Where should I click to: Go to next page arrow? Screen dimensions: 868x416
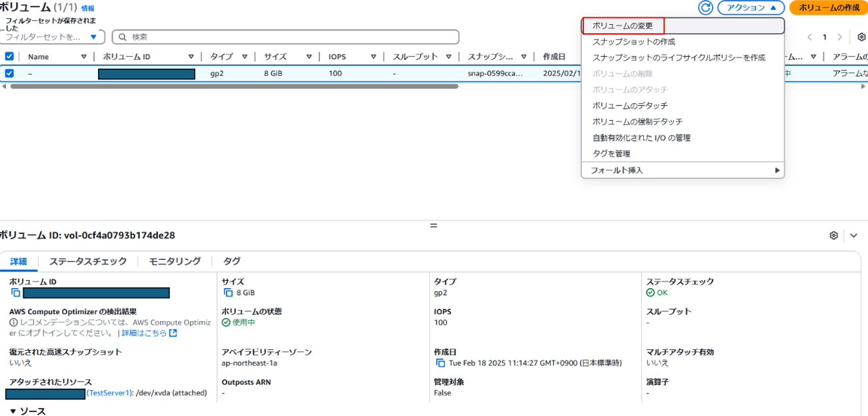point(839,37)
